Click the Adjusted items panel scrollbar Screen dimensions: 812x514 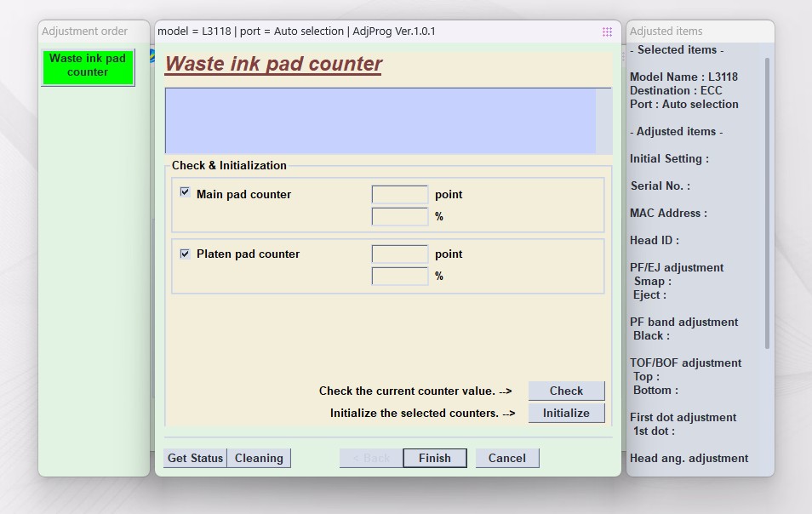pyautogui.click(x=768, y=204)
